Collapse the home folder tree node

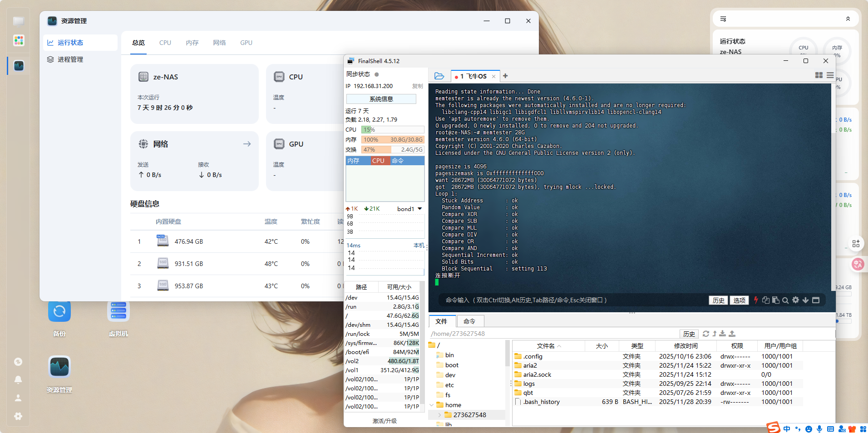point(432,405)
